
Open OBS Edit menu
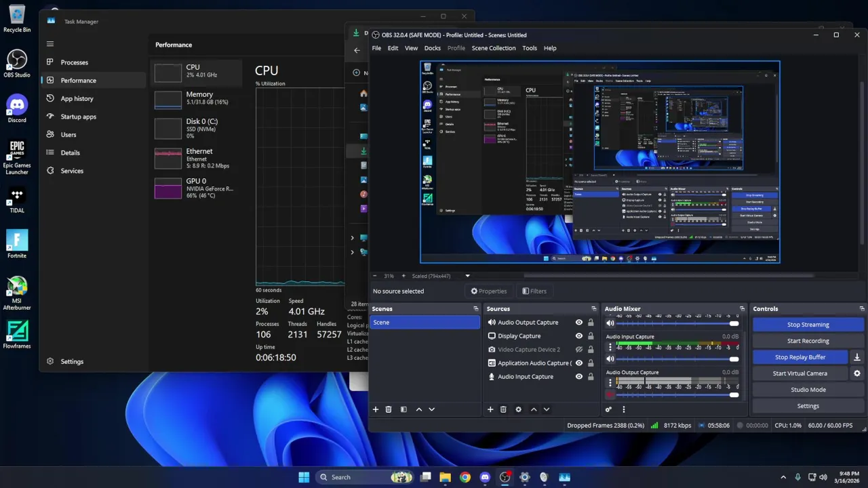(x=393, y=48)
